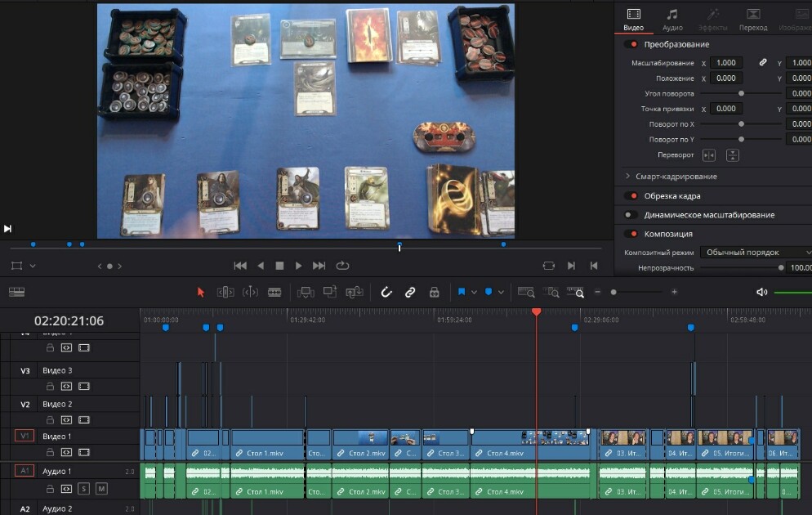Select the arrow Selection mode tool

[x=201, y=292]
